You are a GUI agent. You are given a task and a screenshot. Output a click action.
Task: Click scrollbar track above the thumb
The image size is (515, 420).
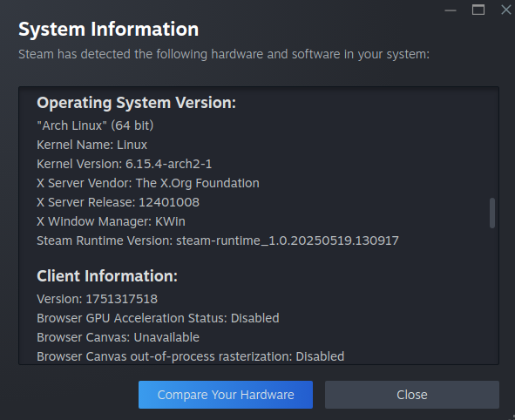click(x=492, y=143)
